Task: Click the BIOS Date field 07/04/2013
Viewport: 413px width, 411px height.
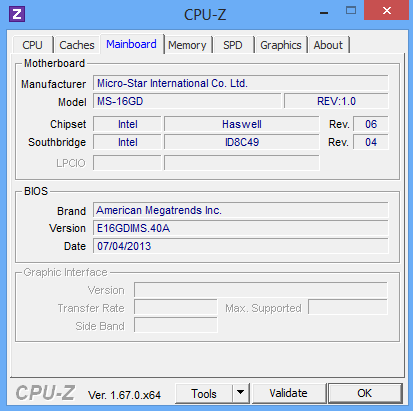Action: coord(240,246)
